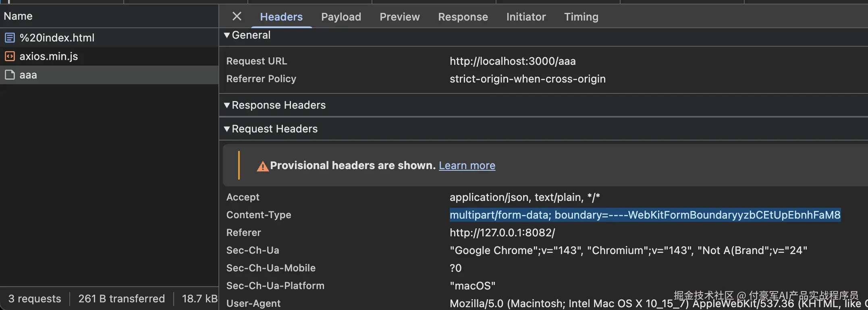
Task: Click the Sec-Ch-Ua header name
Action: click(x=253, y=250)
